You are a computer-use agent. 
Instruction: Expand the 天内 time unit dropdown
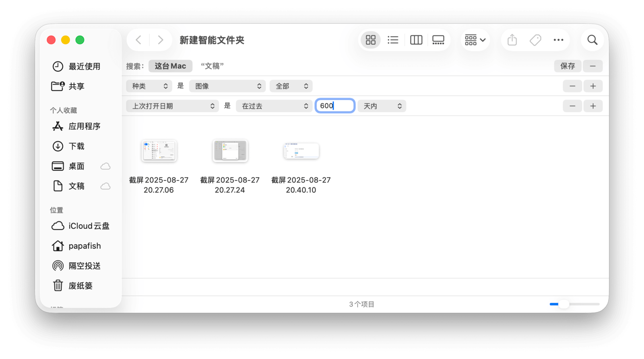[x=382, y=106]
